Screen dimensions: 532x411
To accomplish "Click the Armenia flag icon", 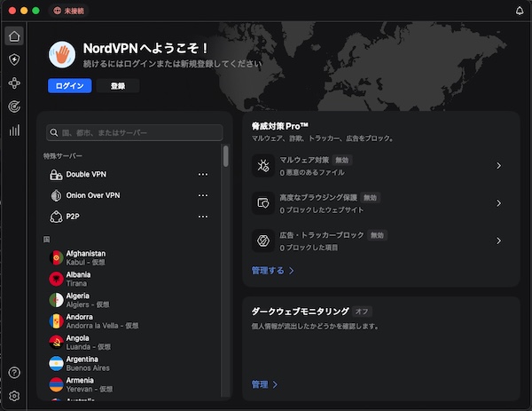I will 57,384.
